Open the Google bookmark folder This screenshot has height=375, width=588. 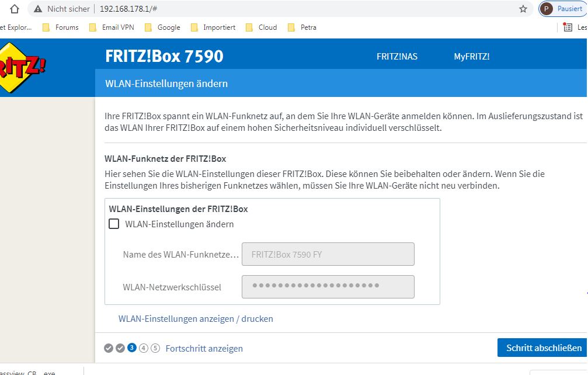tap(162, 27)
